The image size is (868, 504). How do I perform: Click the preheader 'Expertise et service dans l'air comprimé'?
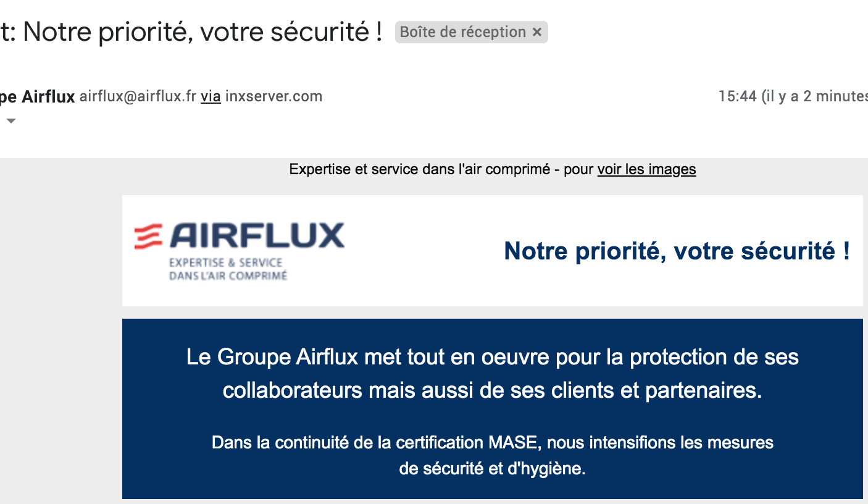419,169
